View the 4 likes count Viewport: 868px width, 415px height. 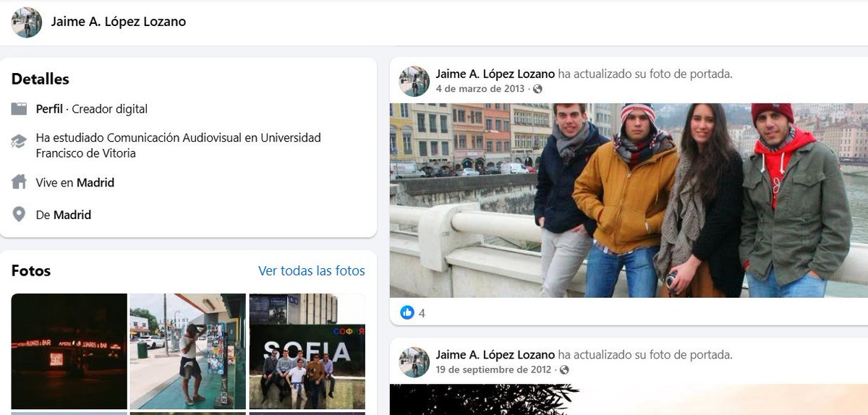click(422, 313)
